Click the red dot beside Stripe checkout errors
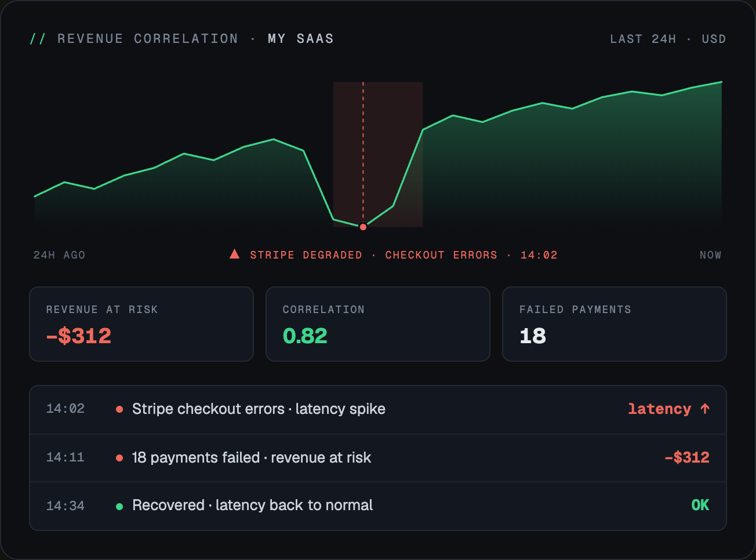Viewport: 756px width, 560px height. (x=119, y=409)
